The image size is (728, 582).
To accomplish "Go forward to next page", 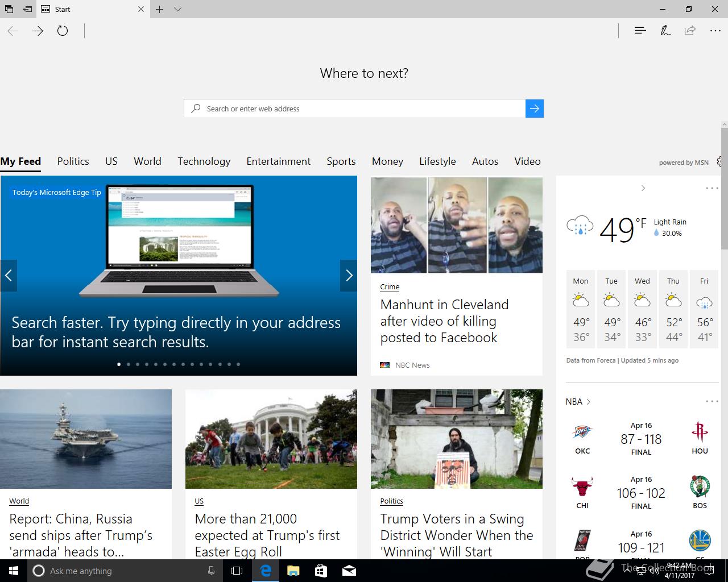I will (x=38, y=31).
